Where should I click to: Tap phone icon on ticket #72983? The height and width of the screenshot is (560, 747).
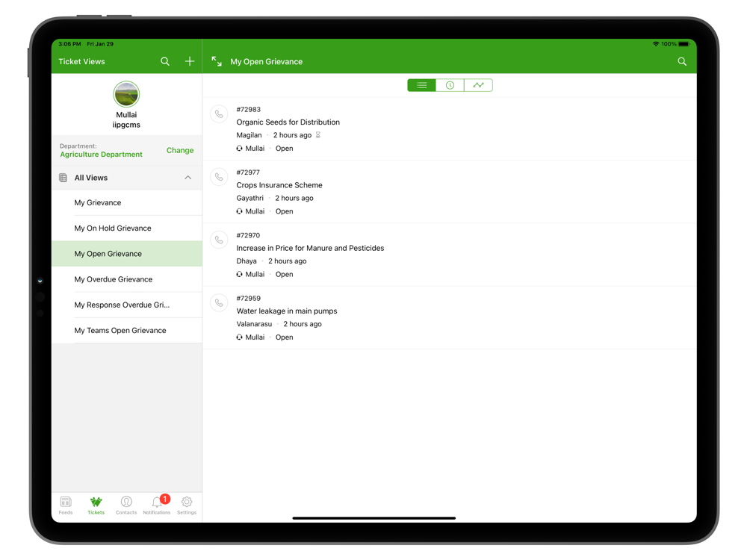[x=219, y=114]
